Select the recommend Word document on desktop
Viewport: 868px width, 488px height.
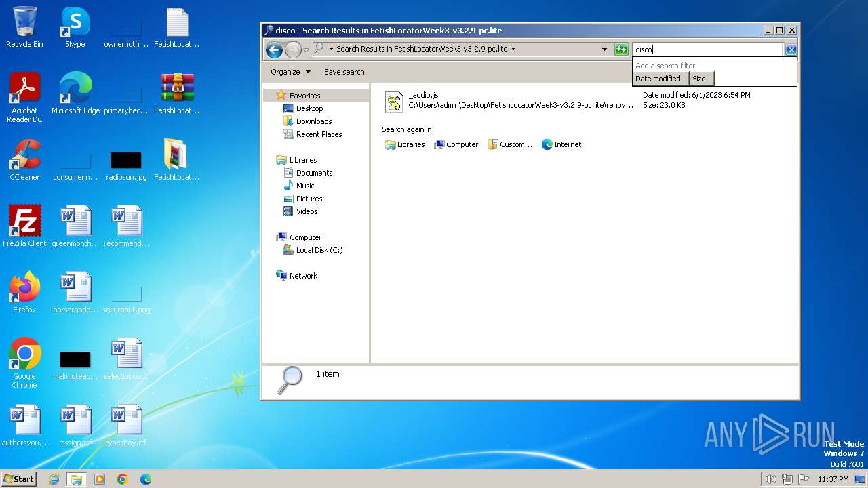coord(126,227)
